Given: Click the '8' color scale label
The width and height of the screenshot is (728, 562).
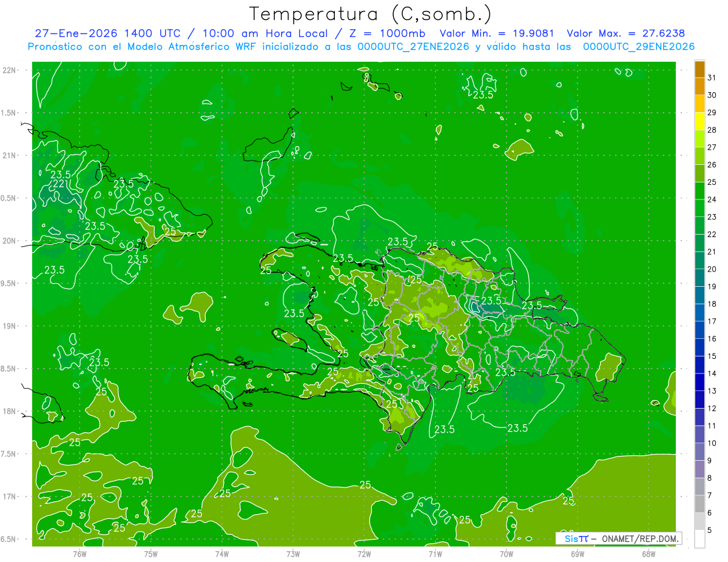Looking at the screenshot, I should coord(709,478).
